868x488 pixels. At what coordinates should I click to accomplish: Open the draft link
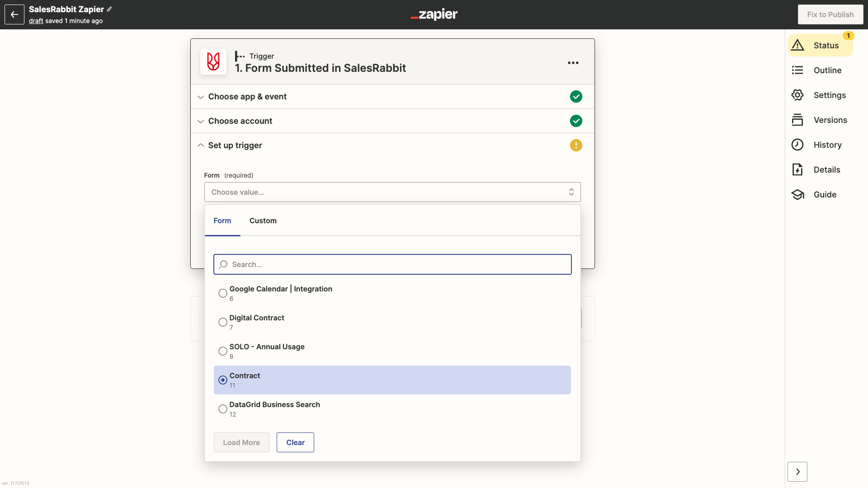pos(36,21)
